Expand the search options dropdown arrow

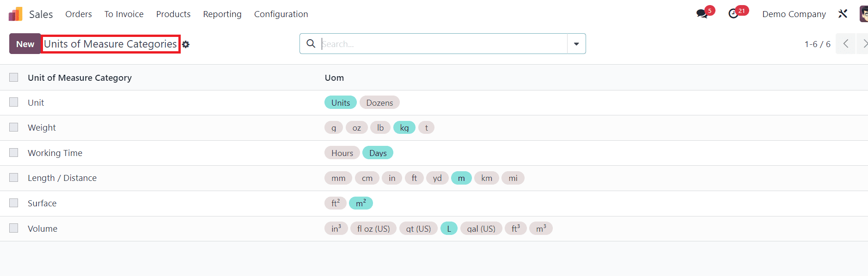pyautogui.click(x=576, y=44)
